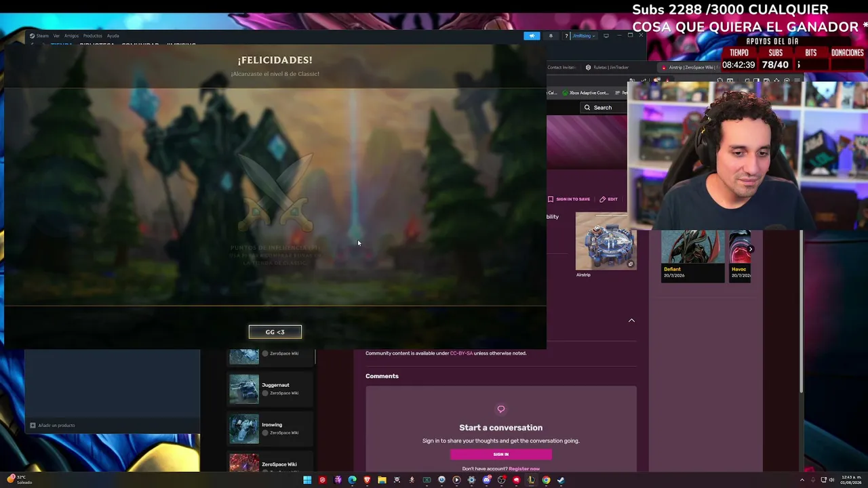Open Xbox Adaptive Cont... bookmark

[x=585, y=93]
